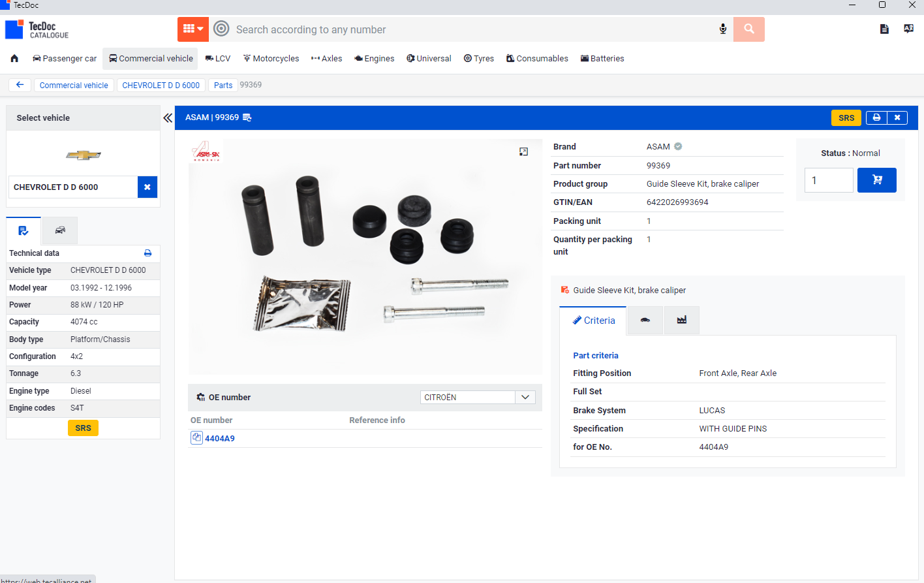Image resolution: width=924 pixels, height=583 pixels.
Task: Click the list icon beside ASAM | 99369
Action: (x=247, y=118)
